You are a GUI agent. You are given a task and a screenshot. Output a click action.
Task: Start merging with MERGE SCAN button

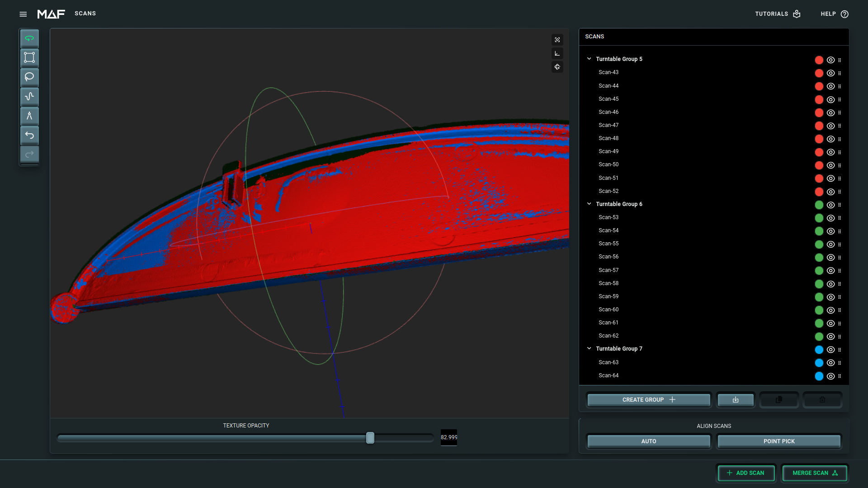(x=814, y=473)
